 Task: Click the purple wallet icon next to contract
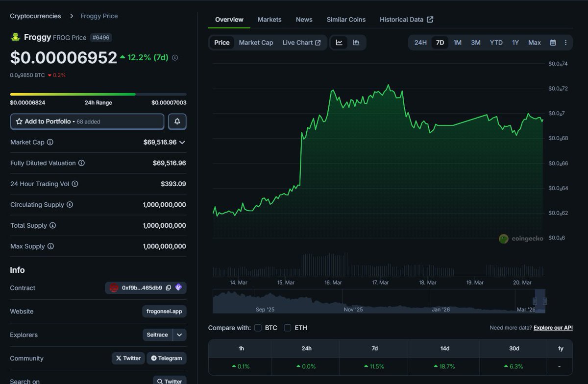(x=178, y=288)
